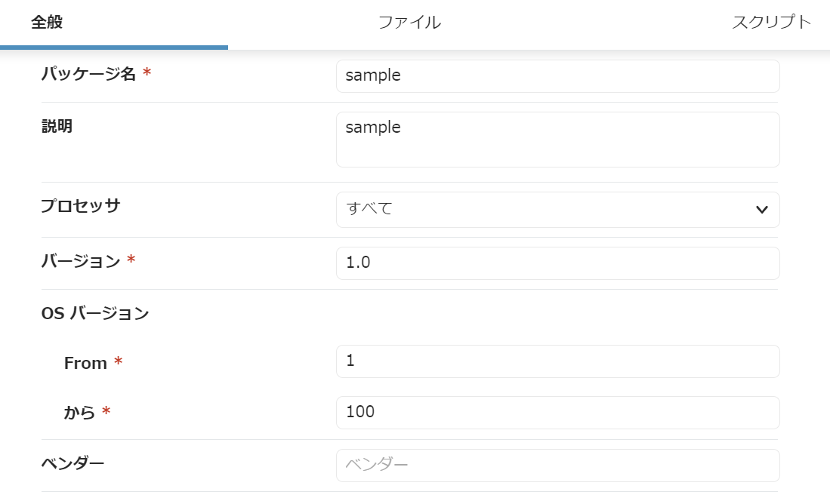Click the From label under OS version
The image size is (830, 504).
(85, 364)
